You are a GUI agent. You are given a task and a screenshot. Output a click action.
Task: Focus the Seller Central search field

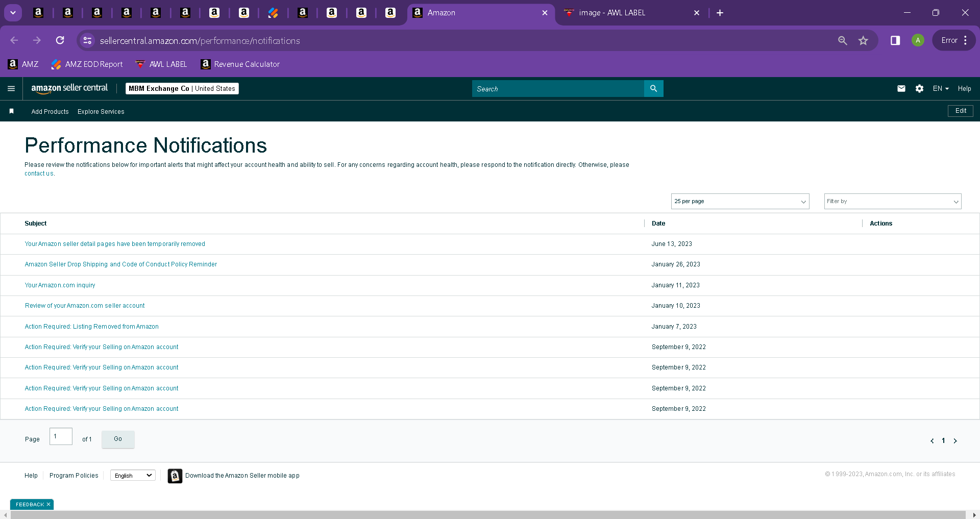click(x=558, y=89)
